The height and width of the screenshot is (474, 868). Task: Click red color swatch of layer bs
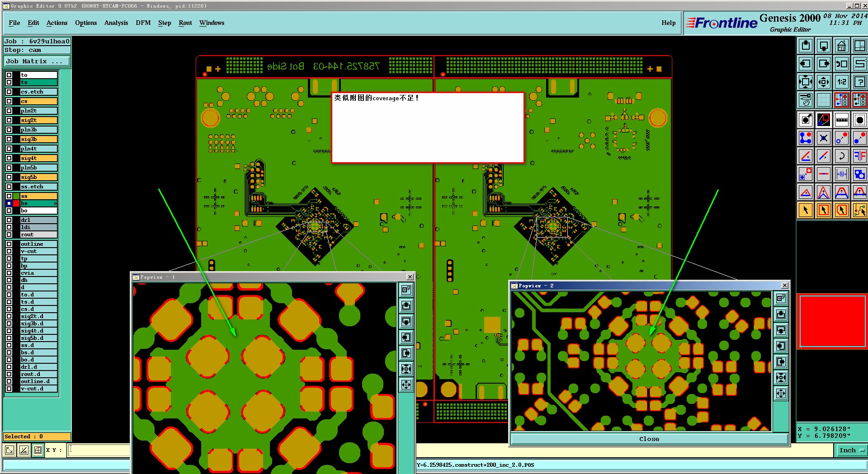16,203
